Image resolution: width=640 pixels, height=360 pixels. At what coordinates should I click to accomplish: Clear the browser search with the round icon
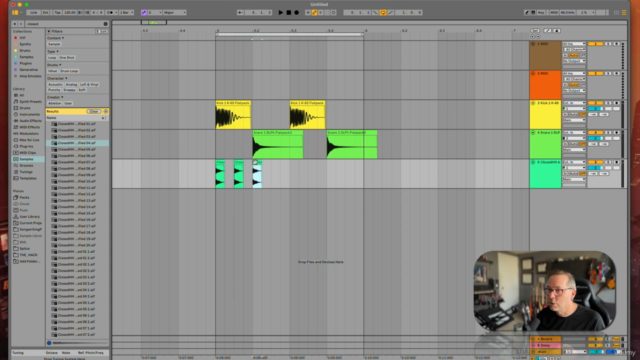tap(106, 24)
